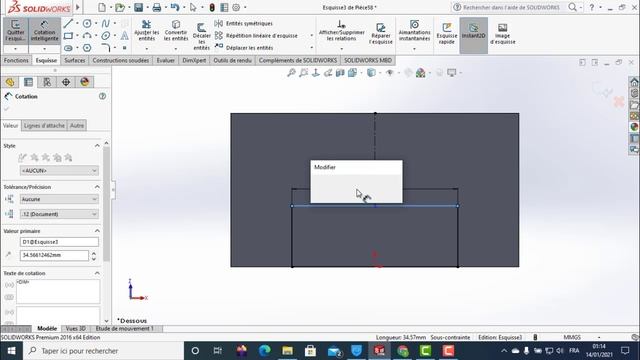Switch to the Fonctions ribbon tab
The width and height of the screenshot is (640, 360).
point(16,60)
